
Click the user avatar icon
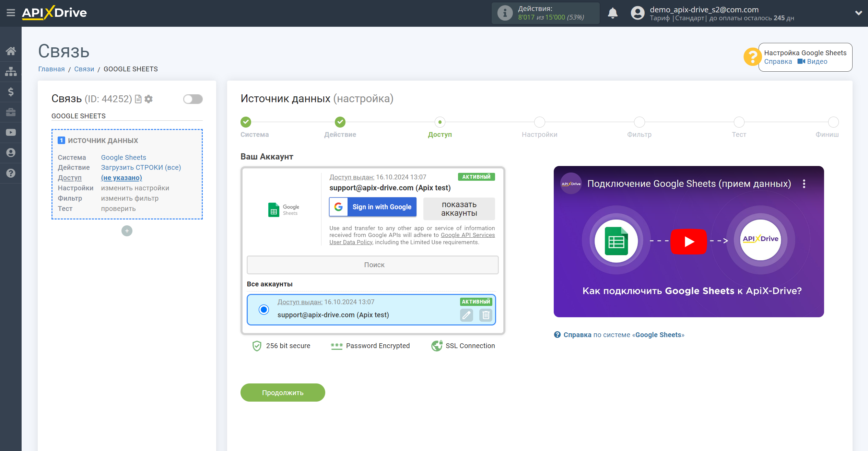pyautogui.click(x=637, y=13)
